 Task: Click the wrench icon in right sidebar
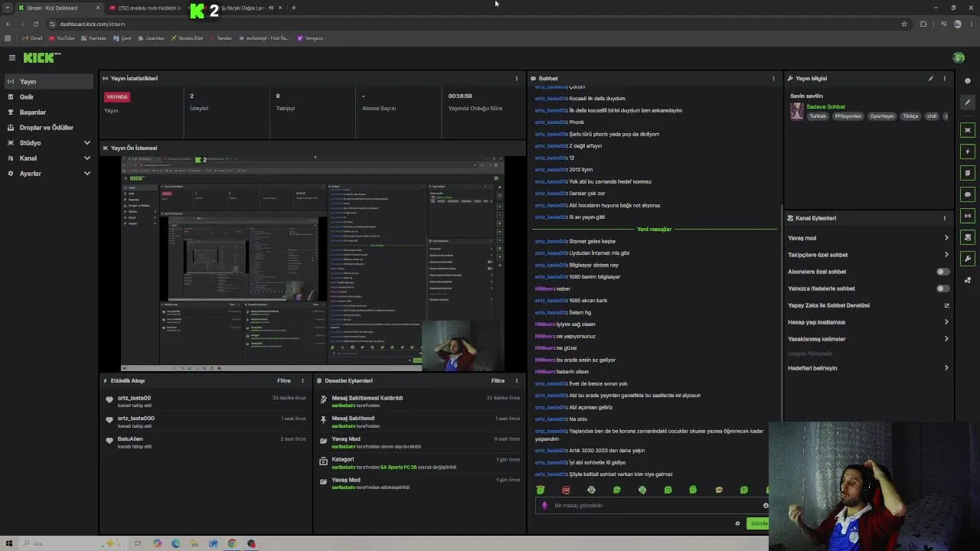[x=968, y=259]
